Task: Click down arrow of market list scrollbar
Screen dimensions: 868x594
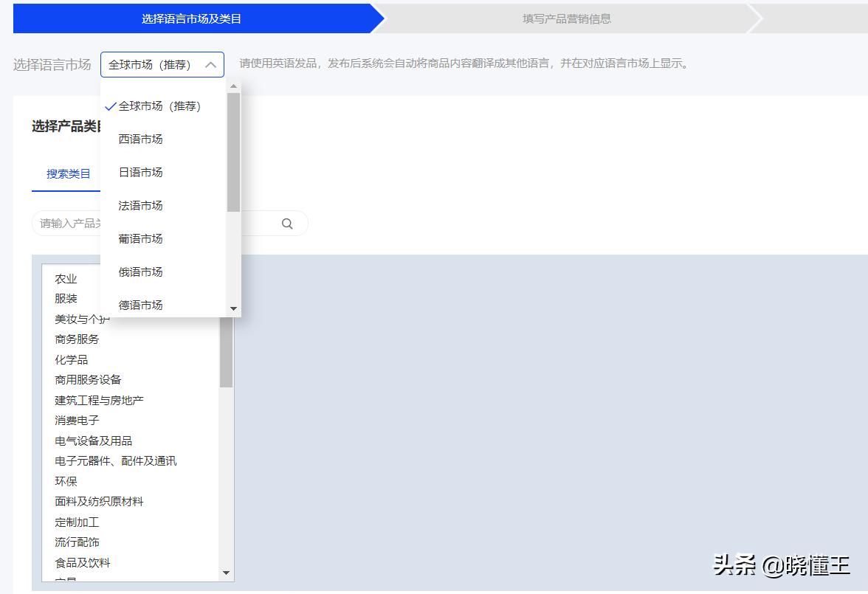Action: (x=234, y=308)
